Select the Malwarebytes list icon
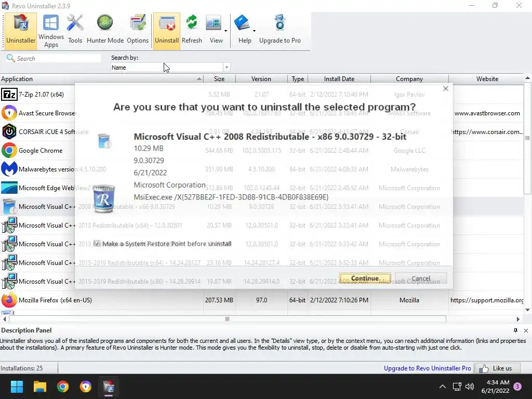 click(x=9, y=169)
